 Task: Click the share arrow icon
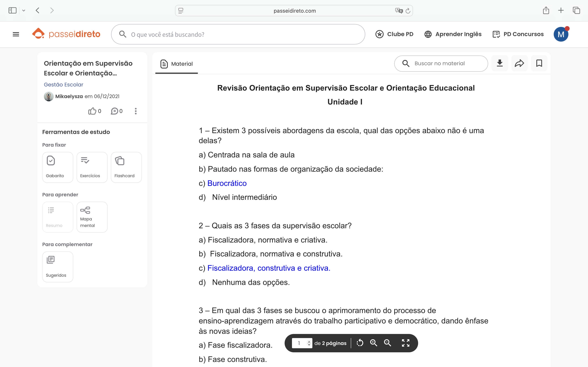519,63
